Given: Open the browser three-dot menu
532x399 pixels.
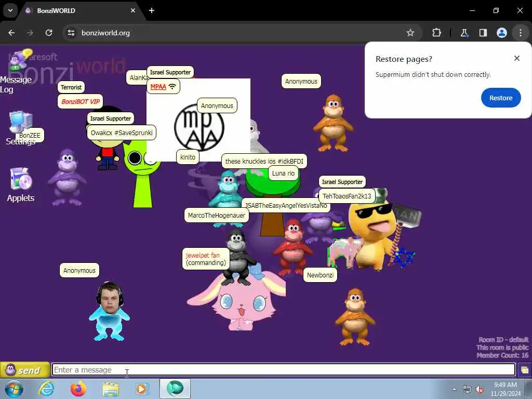Looking at the screenshot, I should click(x=521, y=33).
